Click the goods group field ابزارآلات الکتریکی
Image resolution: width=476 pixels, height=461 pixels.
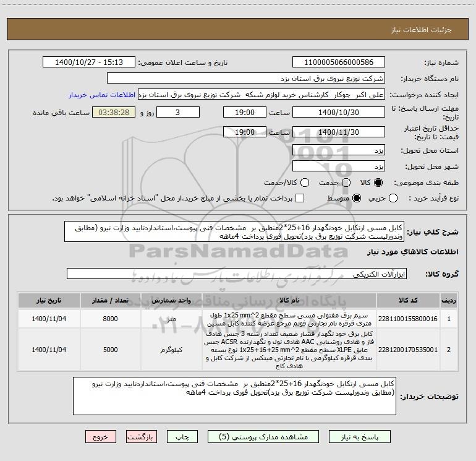click(237, 274)
